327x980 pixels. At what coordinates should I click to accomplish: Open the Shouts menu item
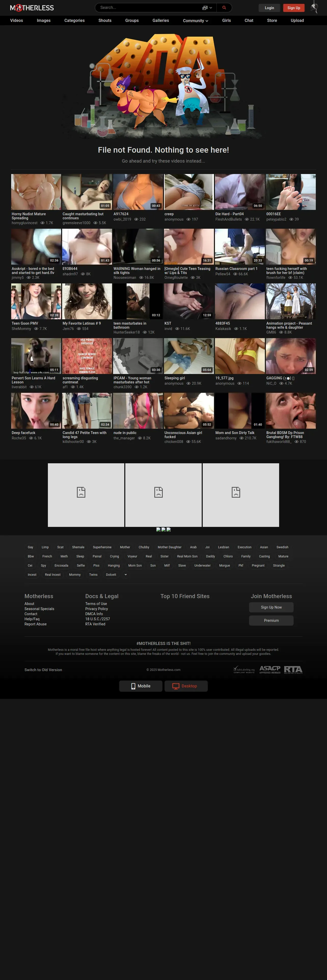(105, 21)
